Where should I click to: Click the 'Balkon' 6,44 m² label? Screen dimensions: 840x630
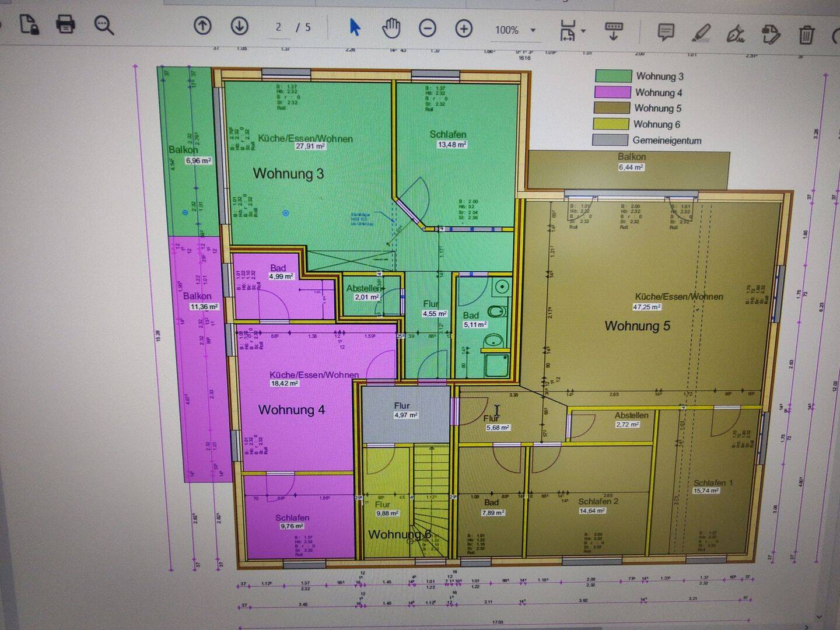pyautogui.click(x=632, y=157)
